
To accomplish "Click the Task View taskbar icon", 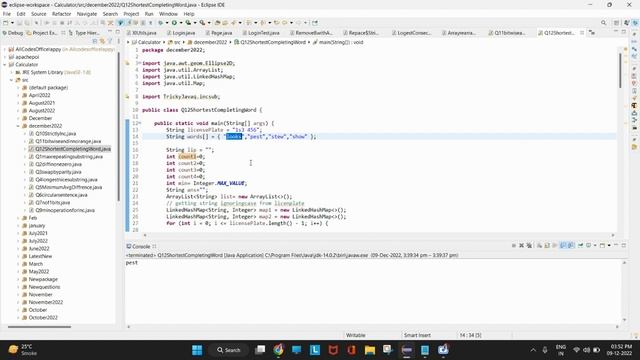I will (x=260, y=350).
